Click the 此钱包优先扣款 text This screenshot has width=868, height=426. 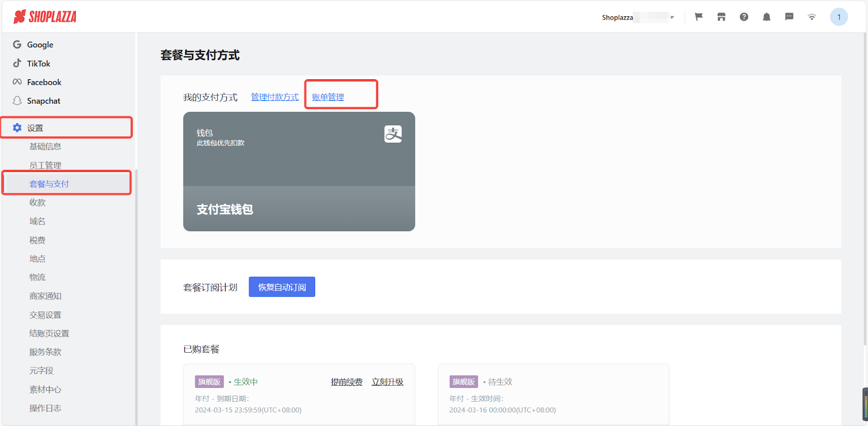click(220, 143)
